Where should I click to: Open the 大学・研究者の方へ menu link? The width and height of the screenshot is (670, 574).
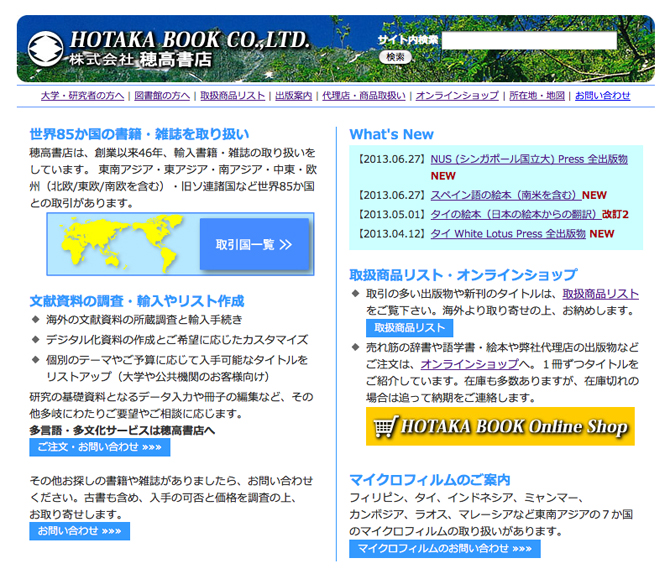pyautogui.click(x=82, y=96)
